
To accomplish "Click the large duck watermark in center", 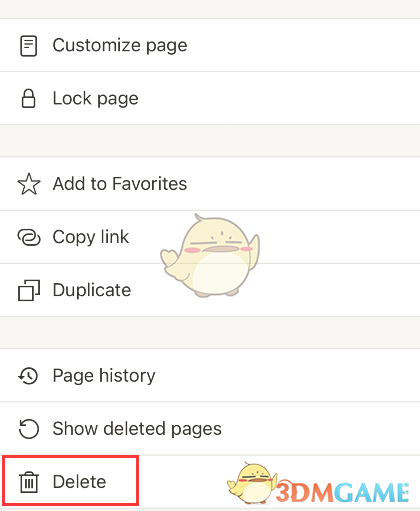I will (x=210, y=256).
